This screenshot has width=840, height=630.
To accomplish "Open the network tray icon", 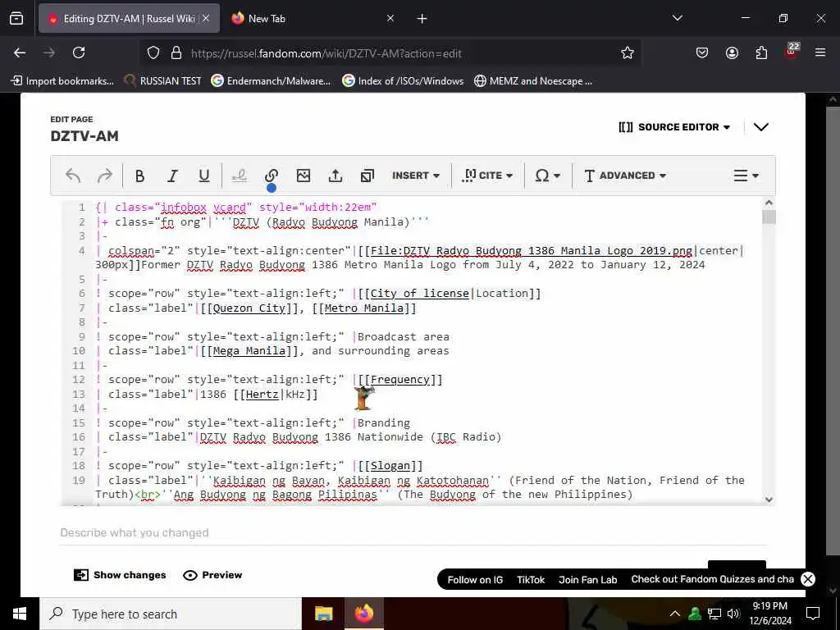I will pyautogui.click(x=714, y=614).
